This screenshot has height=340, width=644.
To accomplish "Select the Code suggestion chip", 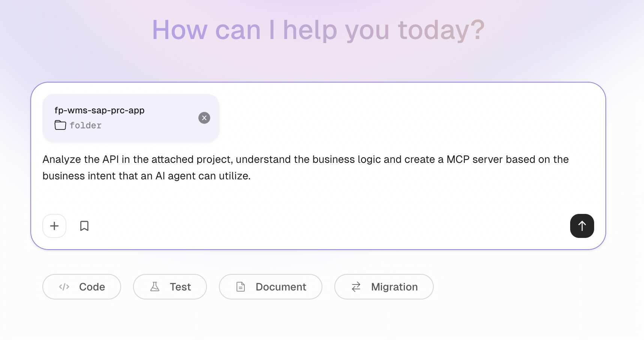I will click(82, 287).
